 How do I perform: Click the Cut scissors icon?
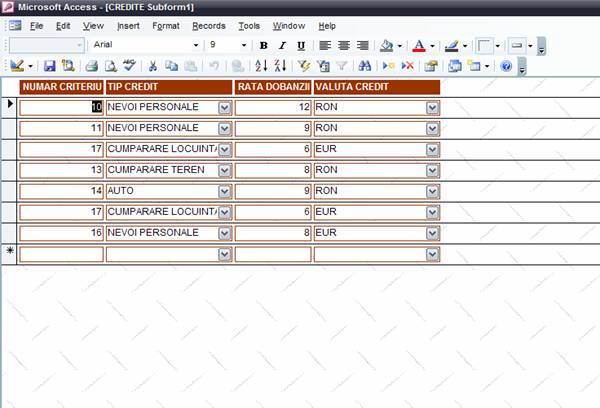point(153,66)
